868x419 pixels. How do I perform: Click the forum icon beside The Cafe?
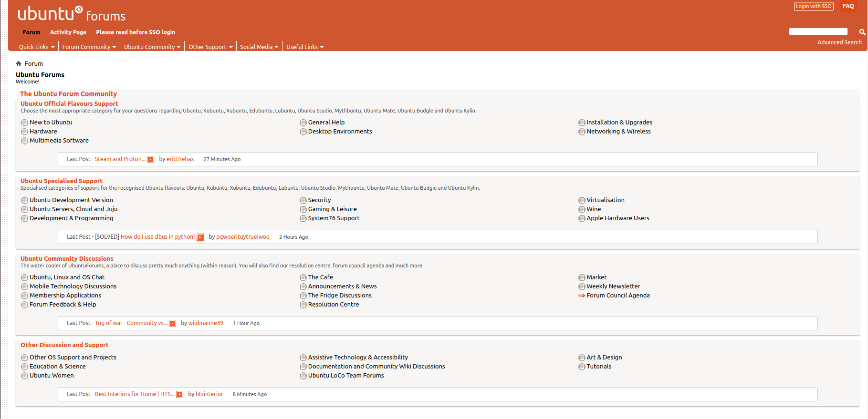point(303,278)
